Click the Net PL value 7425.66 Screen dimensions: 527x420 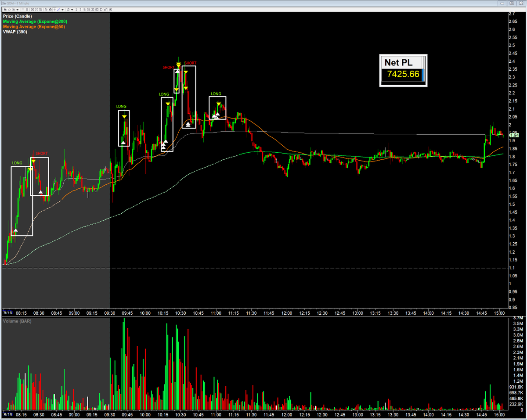point(403,75)
